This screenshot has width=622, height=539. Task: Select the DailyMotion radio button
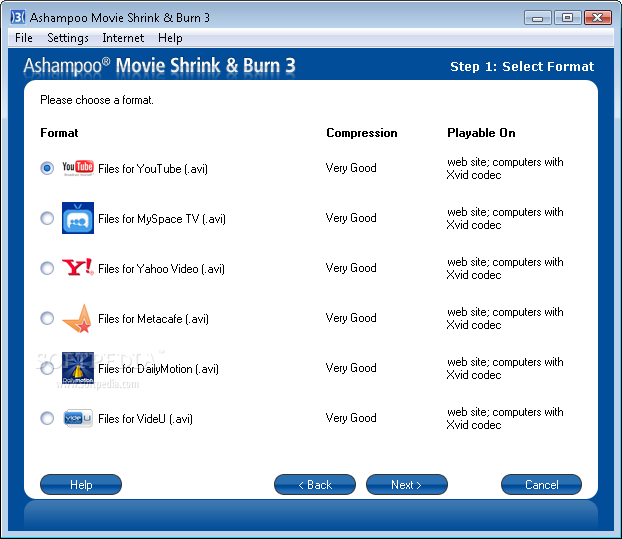click(47, 368)
